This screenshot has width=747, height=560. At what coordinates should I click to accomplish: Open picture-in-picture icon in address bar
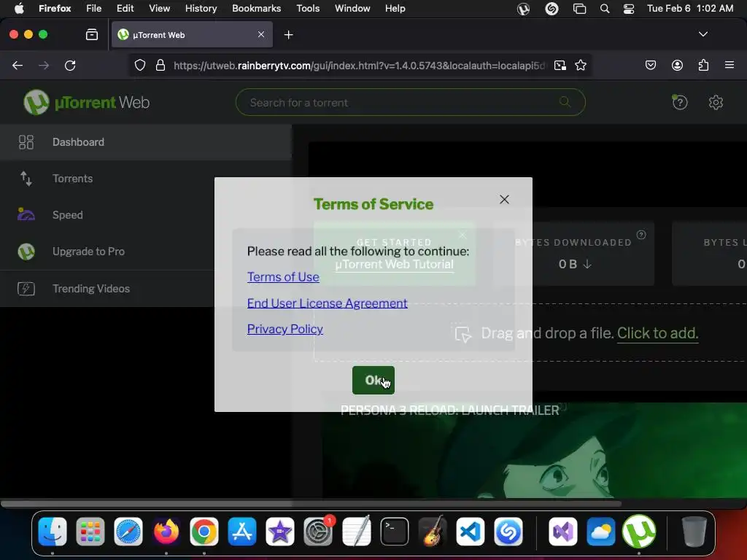(560, 65)
